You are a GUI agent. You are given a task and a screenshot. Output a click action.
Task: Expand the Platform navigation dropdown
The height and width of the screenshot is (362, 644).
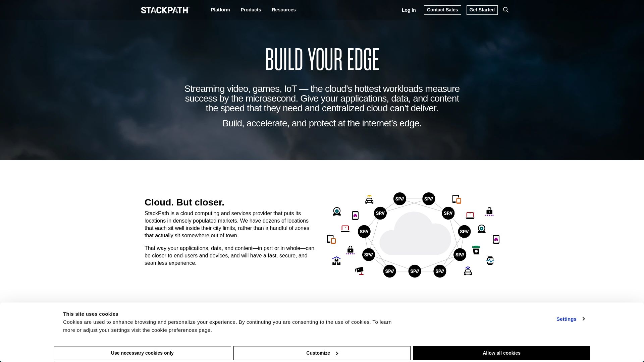220,10
